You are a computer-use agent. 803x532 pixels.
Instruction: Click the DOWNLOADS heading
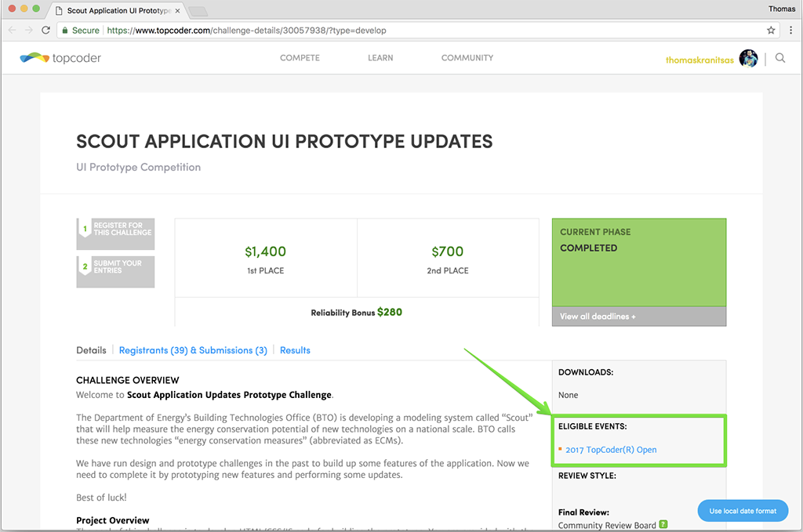(x=585, y=372)
